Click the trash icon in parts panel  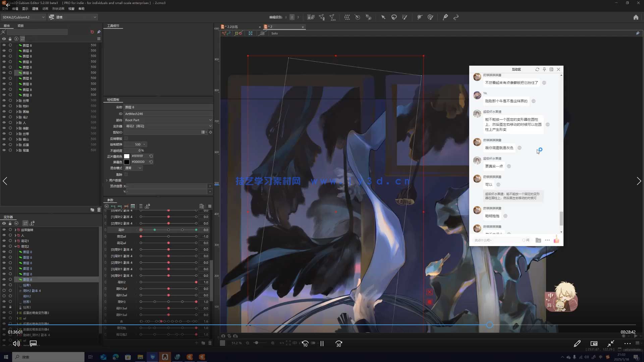[99, 210]
